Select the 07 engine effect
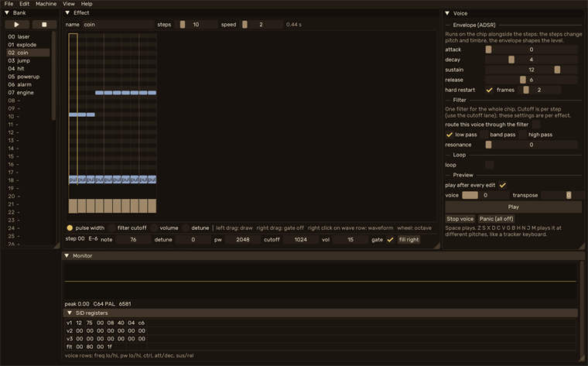Viewport: 588px width, 366px height. [28, 93]
